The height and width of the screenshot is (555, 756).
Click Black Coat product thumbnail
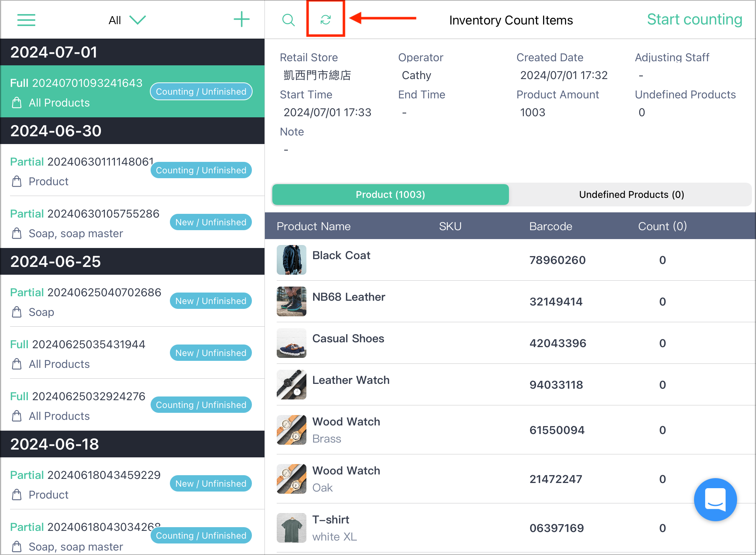(292, 260)
